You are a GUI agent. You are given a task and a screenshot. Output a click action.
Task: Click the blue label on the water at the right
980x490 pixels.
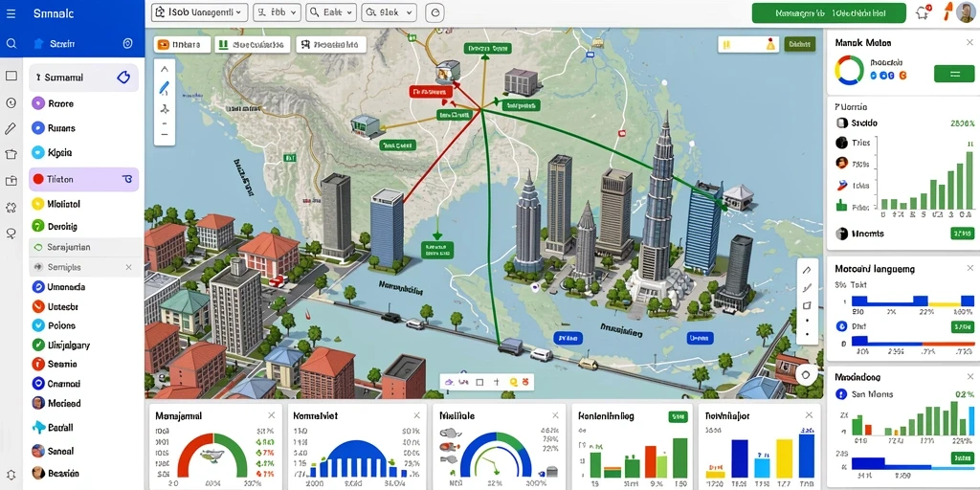point(700,338)
